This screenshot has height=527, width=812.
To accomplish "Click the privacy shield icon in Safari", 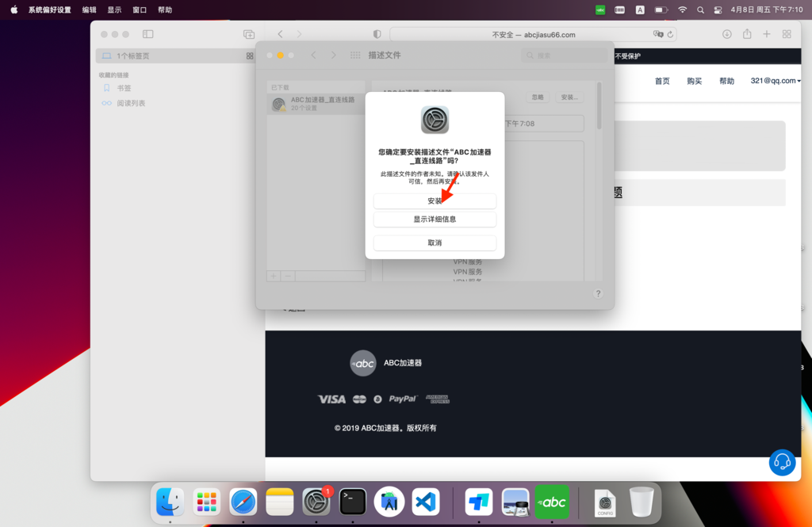I will (x=377, y=34).
